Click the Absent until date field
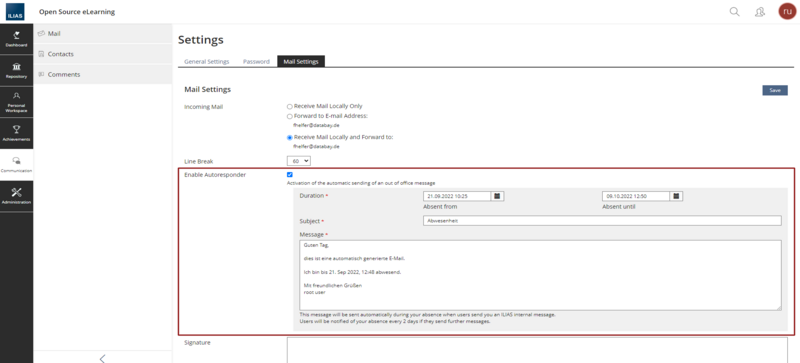The image size is (800, 363). point(636,196)
